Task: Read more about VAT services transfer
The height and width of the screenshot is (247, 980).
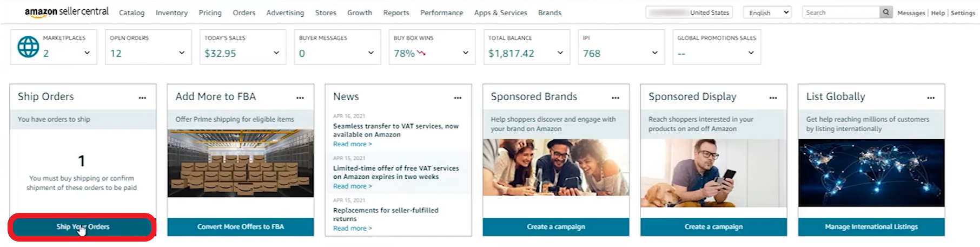Action: 353,144
